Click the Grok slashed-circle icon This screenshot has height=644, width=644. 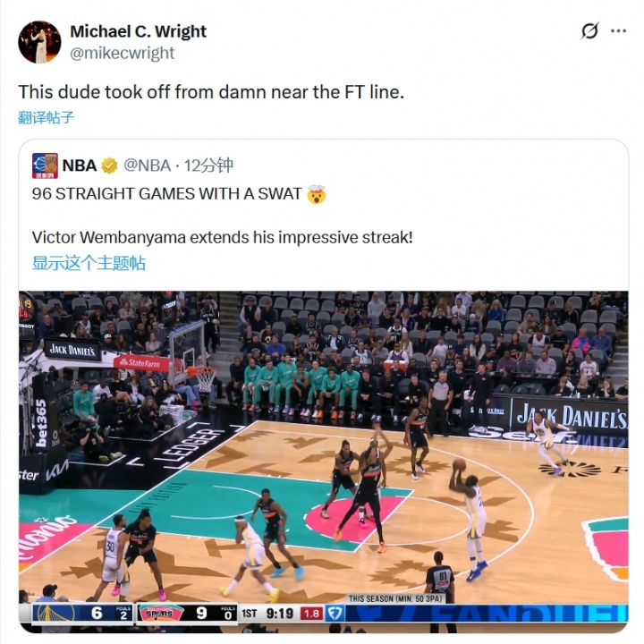pos(589,30)
